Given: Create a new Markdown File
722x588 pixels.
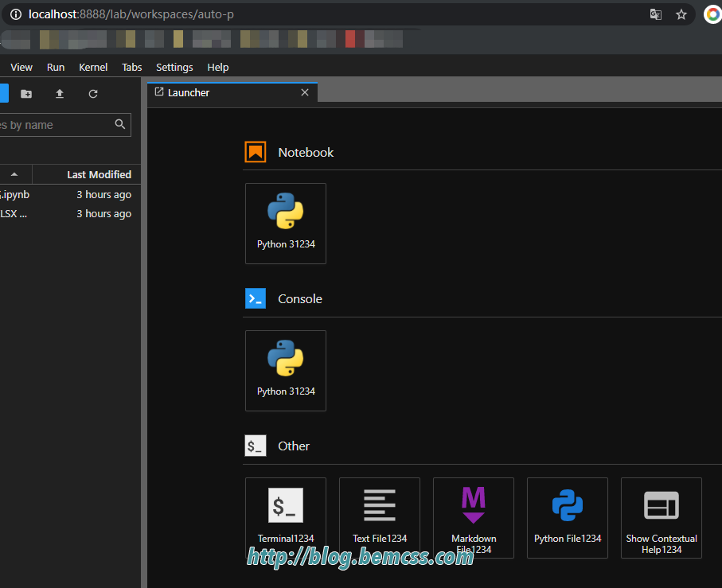Looking at the screenshot, I should (x=474, y=518).
